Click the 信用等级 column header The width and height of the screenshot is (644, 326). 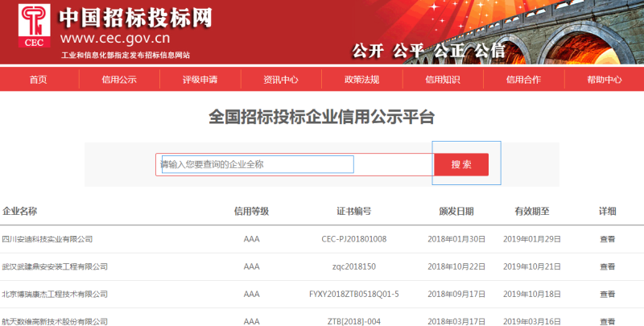[251, 211]
